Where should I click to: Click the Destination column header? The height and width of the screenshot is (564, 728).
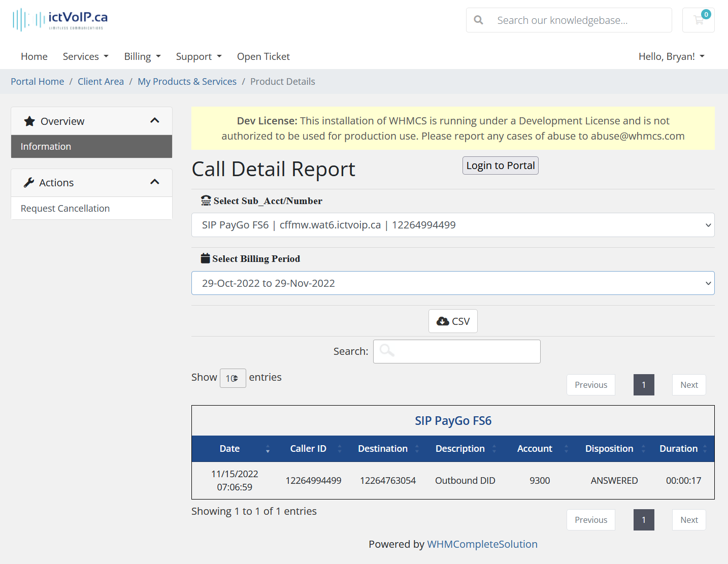pyautogui.click(x=383, y=449)
